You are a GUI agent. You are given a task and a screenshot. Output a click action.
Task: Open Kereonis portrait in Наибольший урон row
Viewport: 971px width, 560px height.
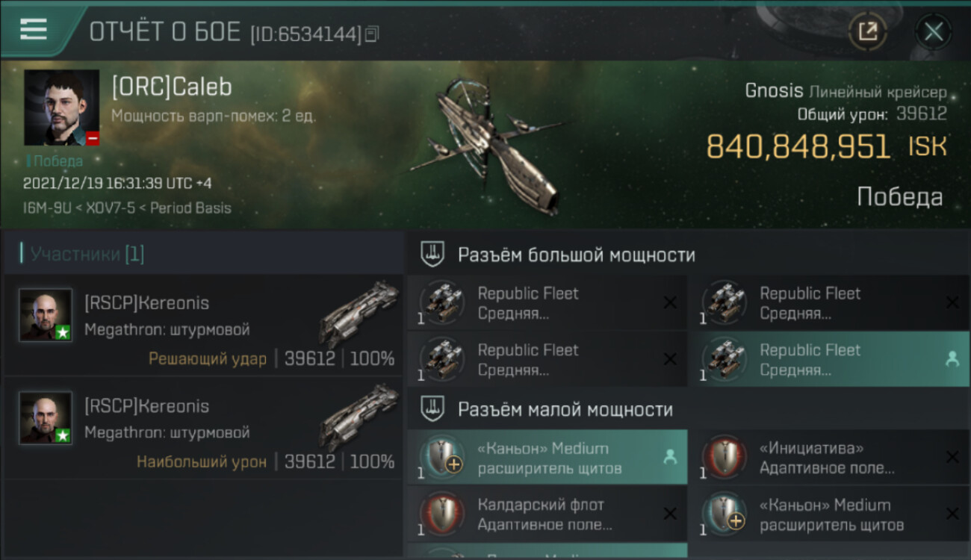coord(46,418)
